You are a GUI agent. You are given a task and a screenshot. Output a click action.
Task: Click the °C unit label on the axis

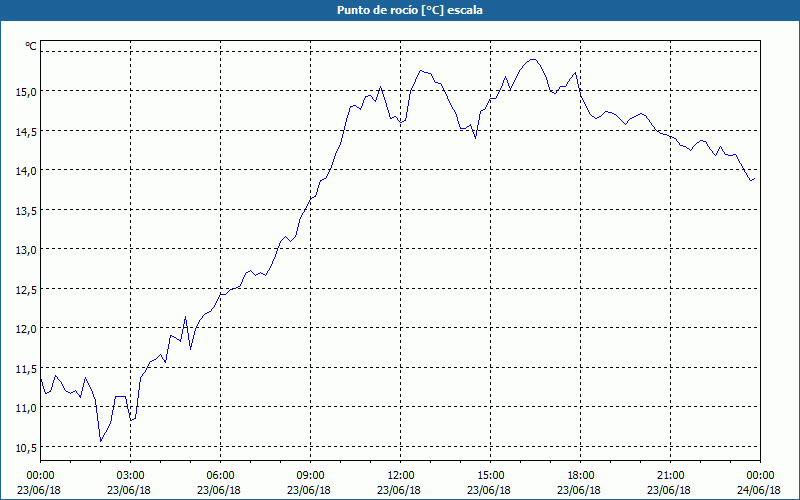pos(31,46)
